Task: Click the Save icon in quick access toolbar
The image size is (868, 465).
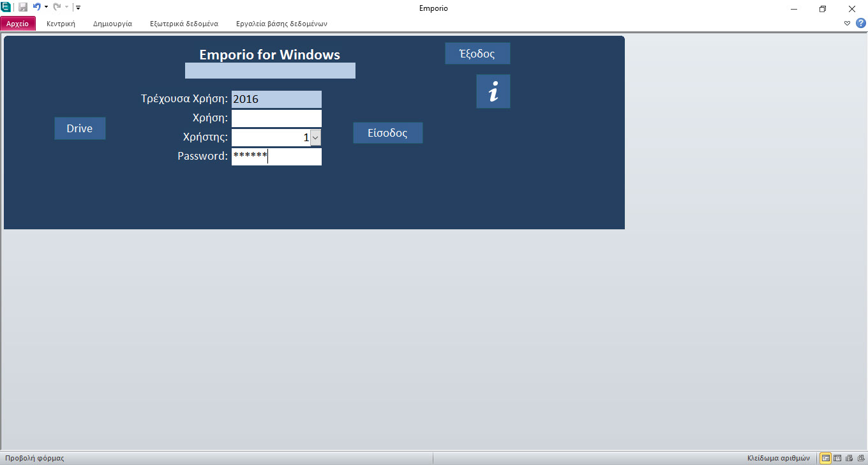Action: click(x=23, y=8)
